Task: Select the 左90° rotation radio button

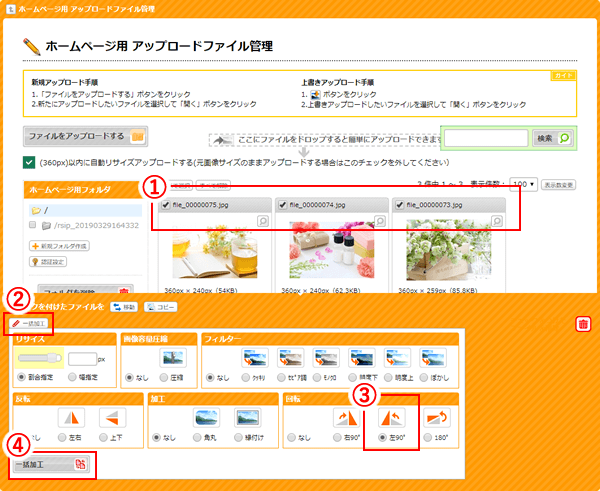Action: click(x=383, y=438)
